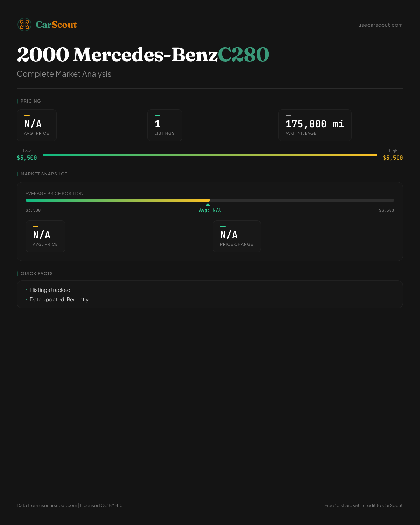The image size is (420, 525).
Task: Click the CarScout brand name text
Action: [56, 25]
